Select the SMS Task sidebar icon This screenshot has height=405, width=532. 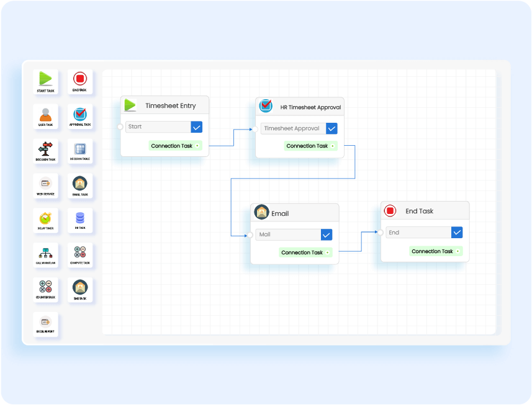point(80,288)
